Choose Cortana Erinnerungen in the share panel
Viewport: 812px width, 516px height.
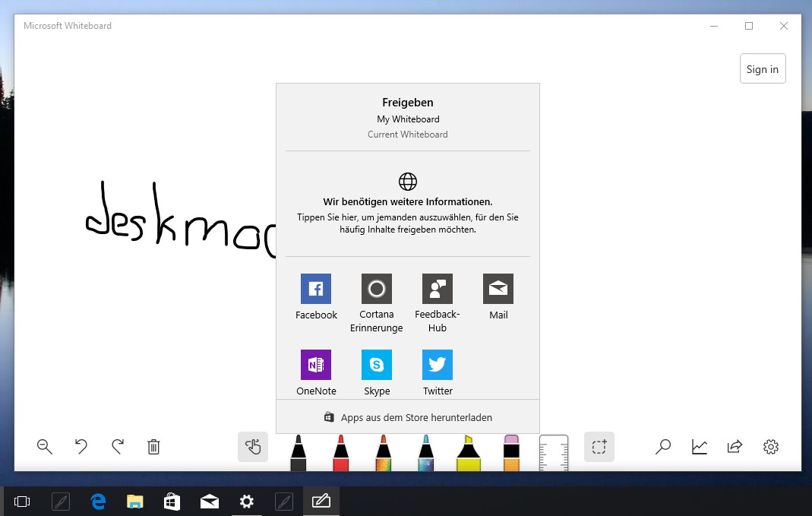click(377, 303)
